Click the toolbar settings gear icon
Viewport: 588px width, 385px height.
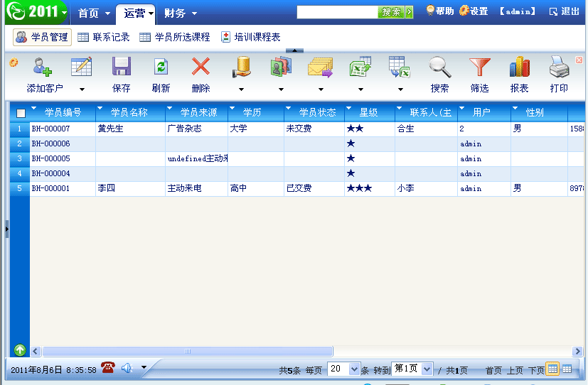tap(14, 63)
